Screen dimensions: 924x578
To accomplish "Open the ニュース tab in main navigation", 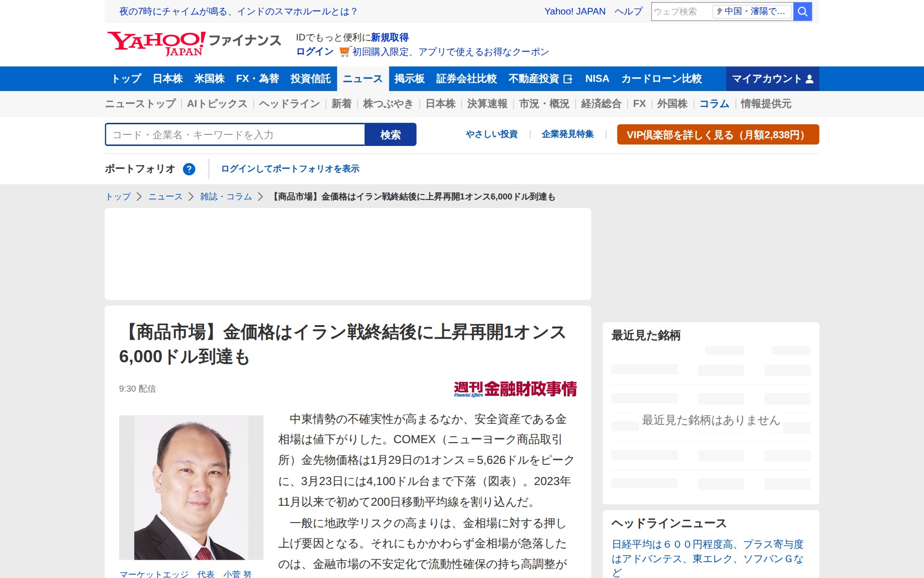I will click(x=362, y=79).
